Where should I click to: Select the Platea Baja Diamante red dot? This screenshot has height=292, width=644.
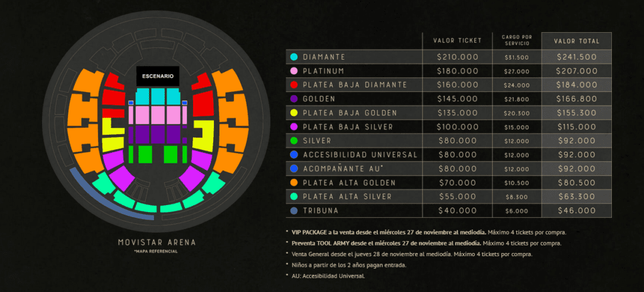pyautogui.click(x=294, y=84)
